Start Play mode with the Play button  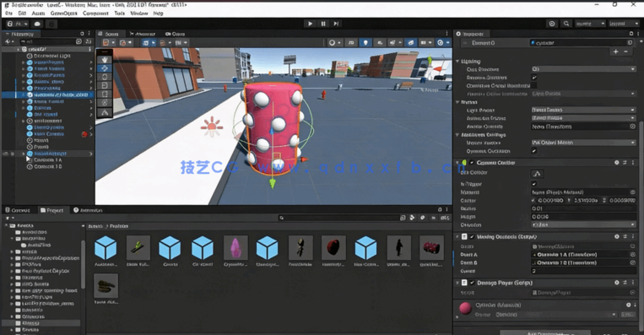pos(310,24)
